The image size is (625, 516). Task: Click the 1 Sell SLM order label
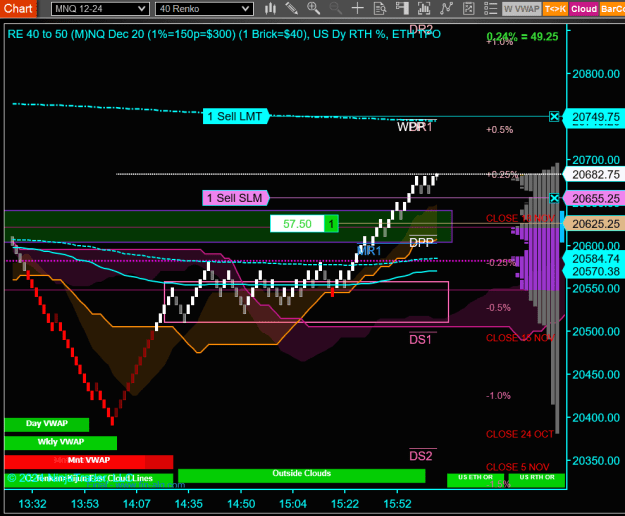(236, 198)
